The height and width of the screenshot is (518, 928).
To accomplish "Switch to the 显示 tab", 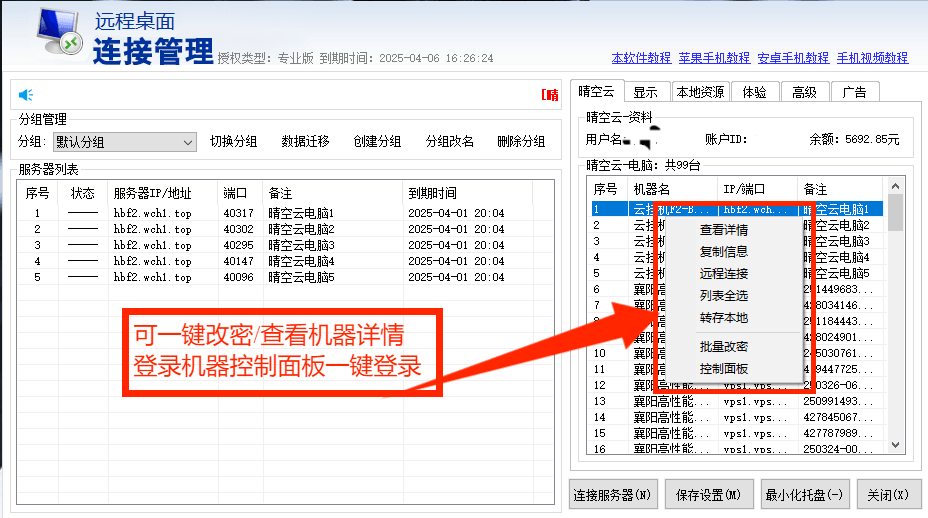I will [x=646, y=92].
